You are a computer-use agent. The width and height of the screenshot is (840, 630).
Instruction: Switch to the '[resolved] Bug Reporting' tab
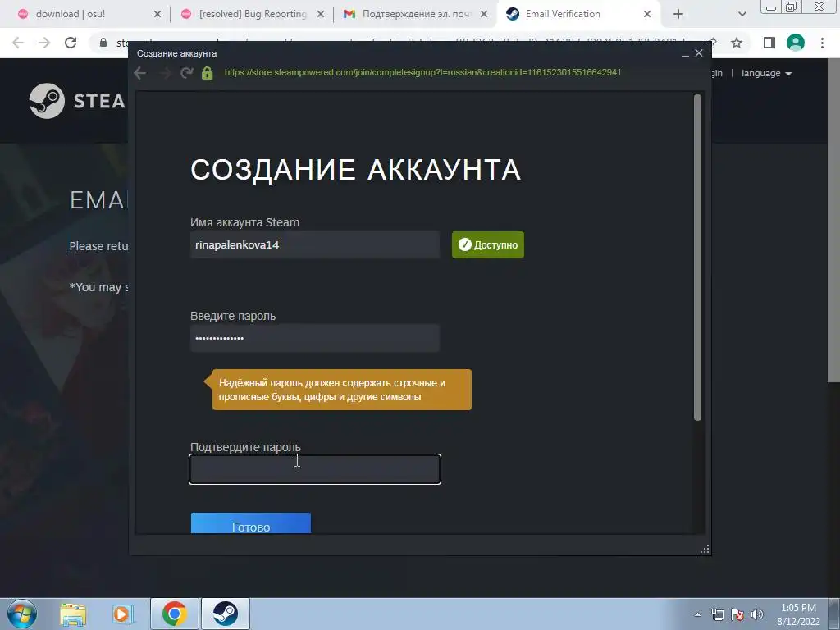click(x=253, y=14)
